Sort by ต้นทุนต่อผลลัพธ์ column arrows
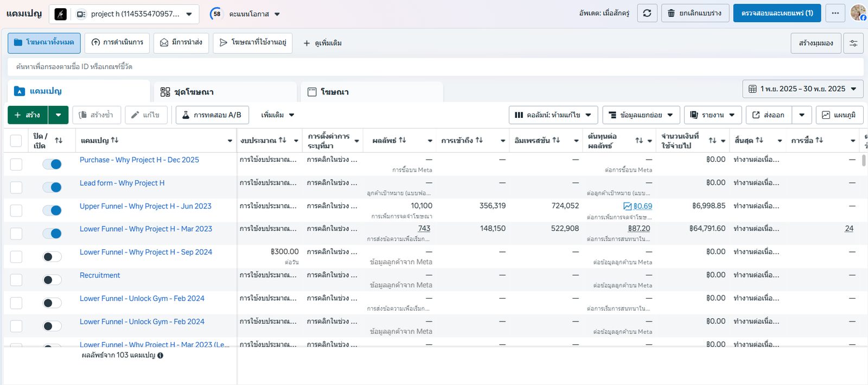This screenshot has width=868, height=385. 639,141
